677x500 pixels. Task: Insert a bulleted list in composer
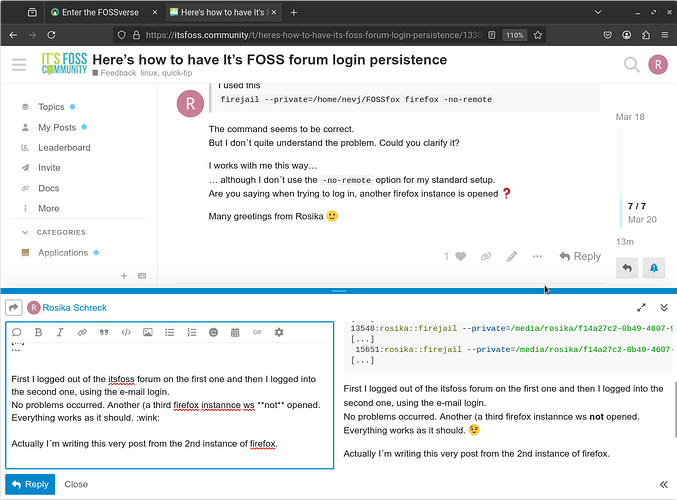pos(170,332)
